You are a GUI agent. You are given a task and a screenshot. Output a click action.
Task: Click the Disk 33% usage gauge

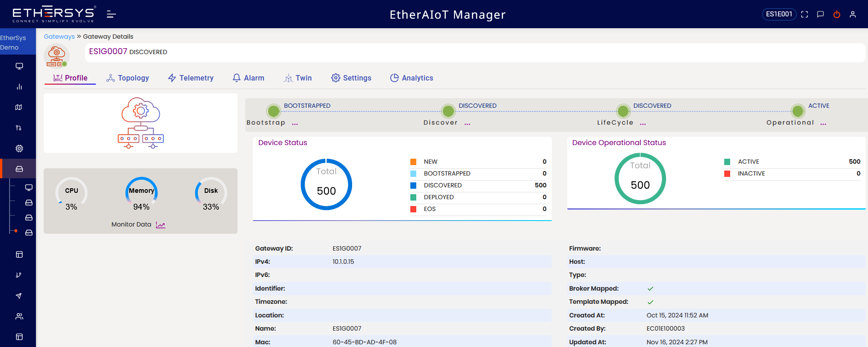click(211, 194)
